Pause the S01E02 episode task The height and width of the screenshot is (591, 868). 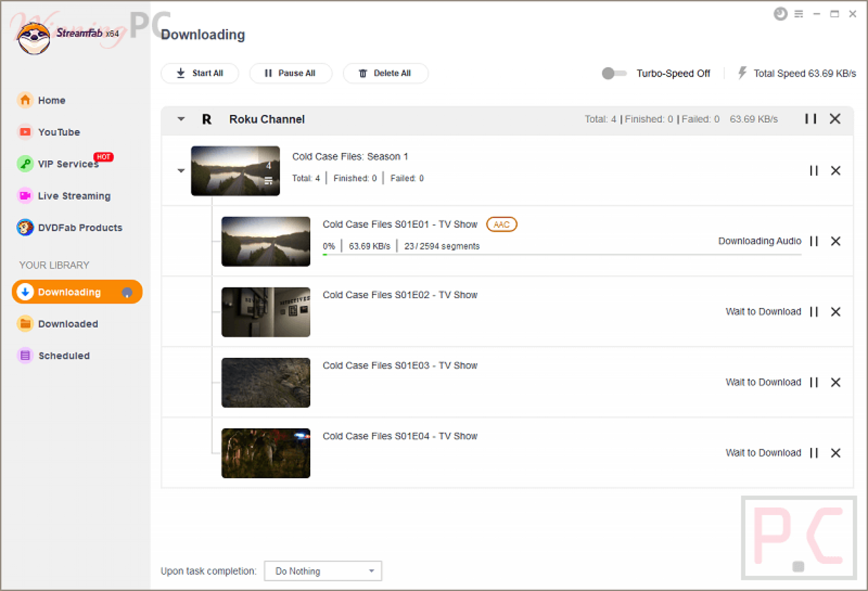click(814, 312)
